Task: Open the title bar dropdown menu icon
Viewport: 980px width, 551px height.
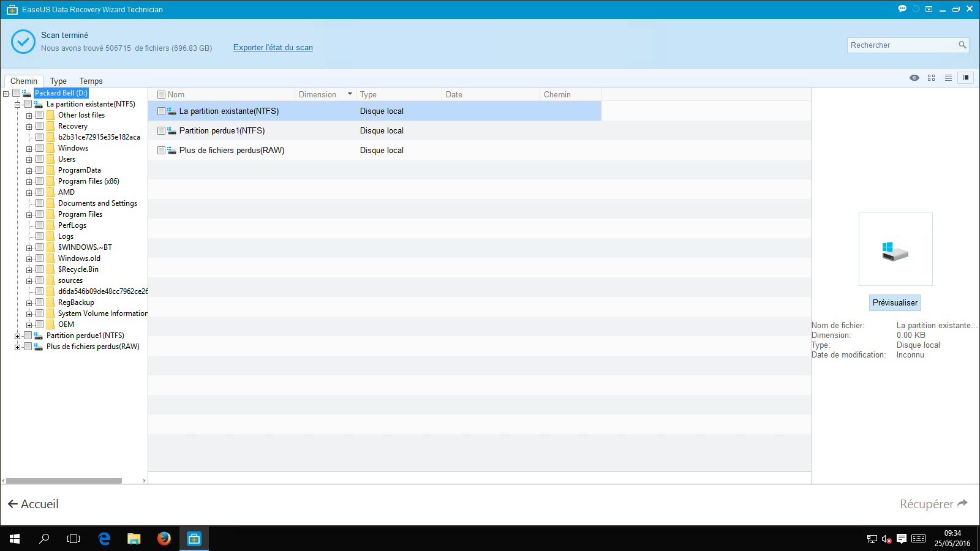Action: point(929,9)
